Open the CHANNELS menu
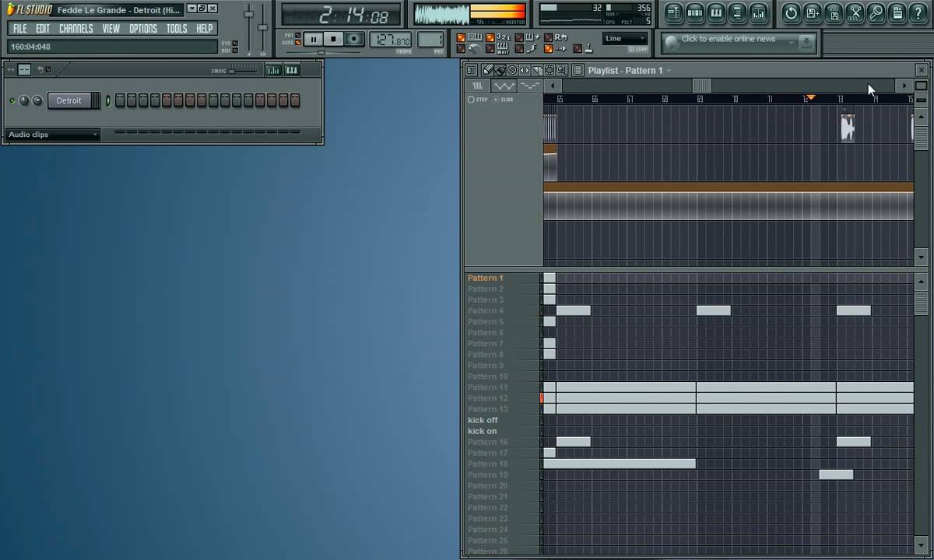Image resolution: width=934 pixels, height=560 pixels. [76, 28]
